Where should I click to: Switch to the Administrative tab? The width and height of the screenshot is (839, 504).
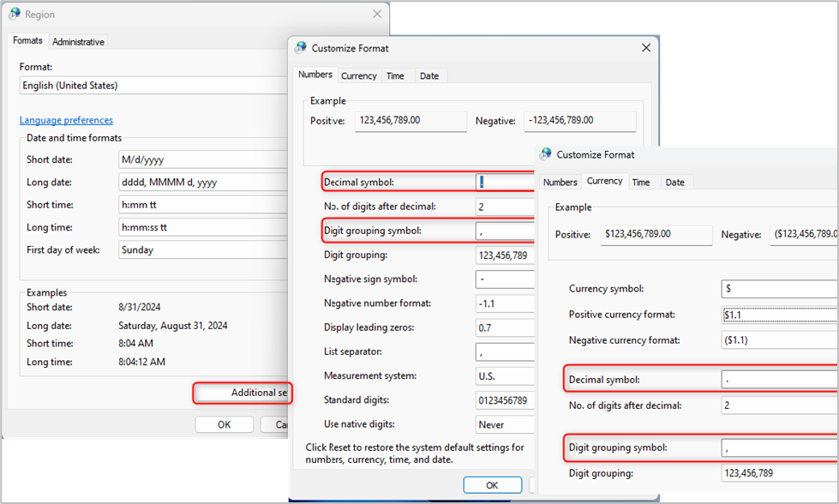[78, 42]
